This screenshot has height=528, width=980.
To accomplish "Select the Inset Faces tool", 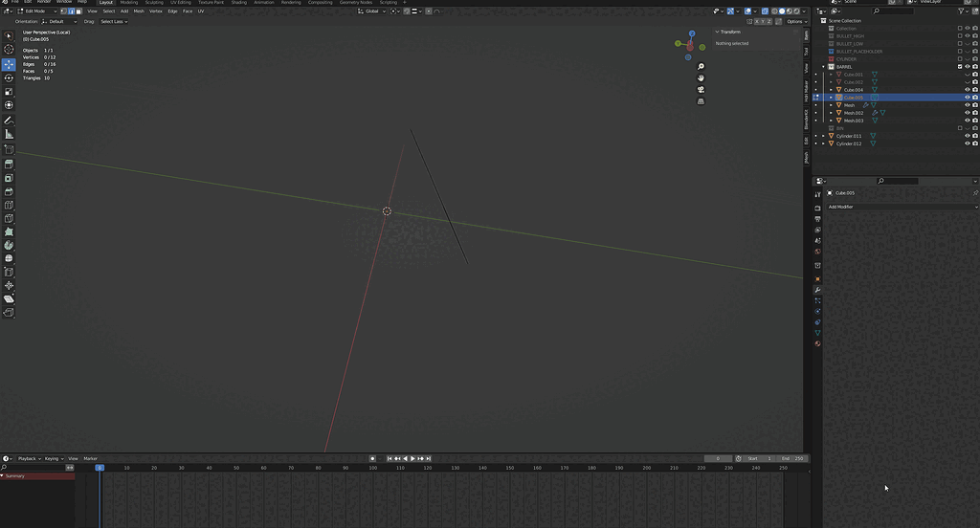I will coord(9,178).
